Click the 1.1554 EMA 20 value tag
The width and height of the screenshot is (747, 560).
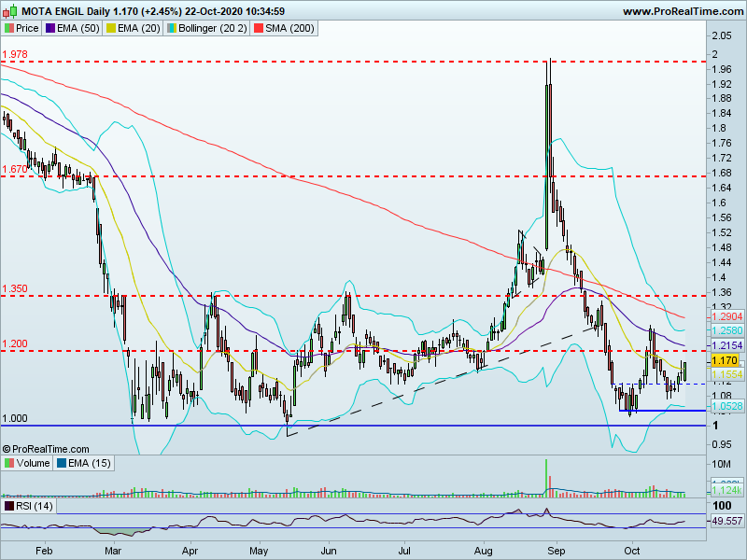coord(727,374)
